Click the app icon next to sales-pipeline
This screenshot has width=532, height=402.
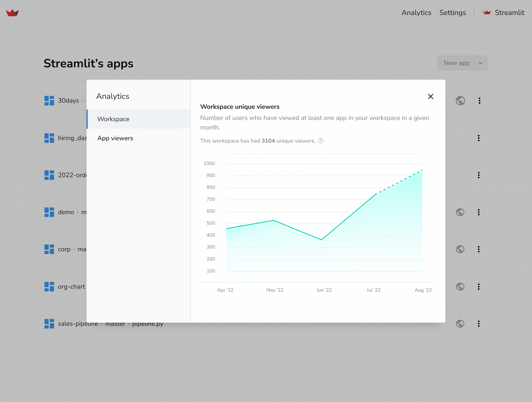(49, 324)
